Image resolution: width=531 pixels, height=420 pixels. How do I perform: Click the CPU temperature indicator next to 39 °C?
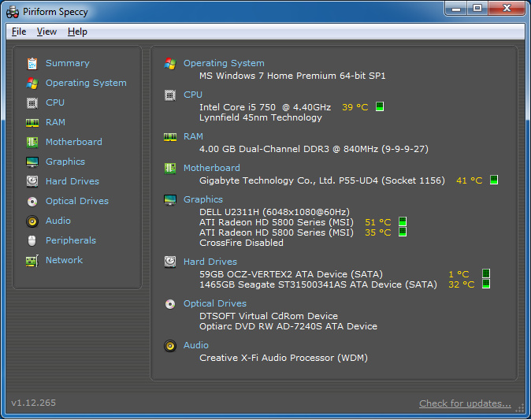click(x=380, y=106)
